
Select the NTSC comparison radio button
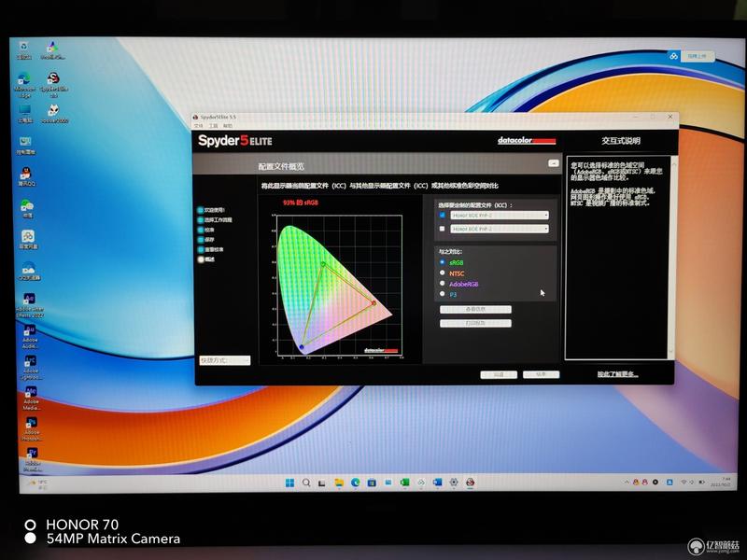[x=442, y=273]
